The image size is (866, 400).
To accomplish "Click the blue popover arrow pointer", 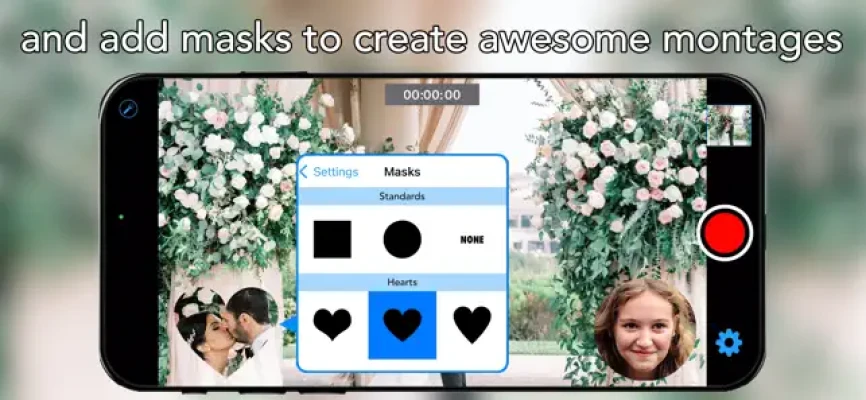I will (290, 324).
